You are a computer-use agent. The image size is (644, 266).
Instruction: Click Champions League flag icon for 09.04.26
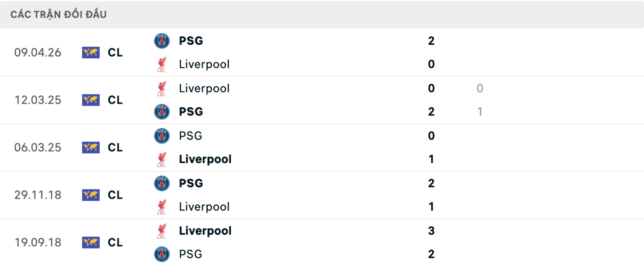click(91, 53)
